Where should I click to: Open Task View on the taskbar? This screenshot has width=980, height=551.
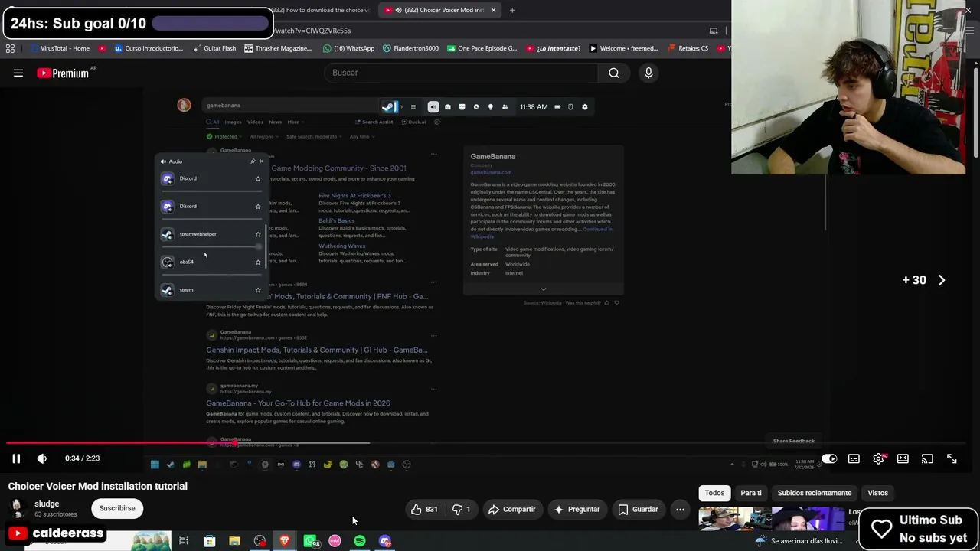click(x=184, y=541)
